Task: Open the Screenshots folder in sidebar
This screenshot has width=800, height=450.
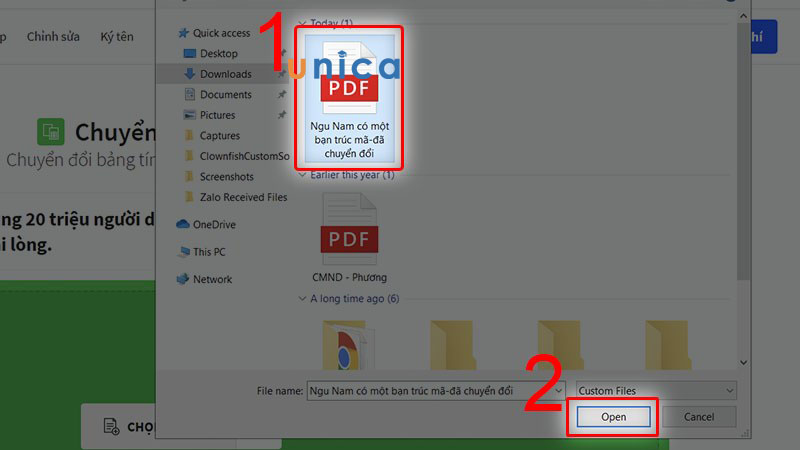Action: (x=227, y=177)
